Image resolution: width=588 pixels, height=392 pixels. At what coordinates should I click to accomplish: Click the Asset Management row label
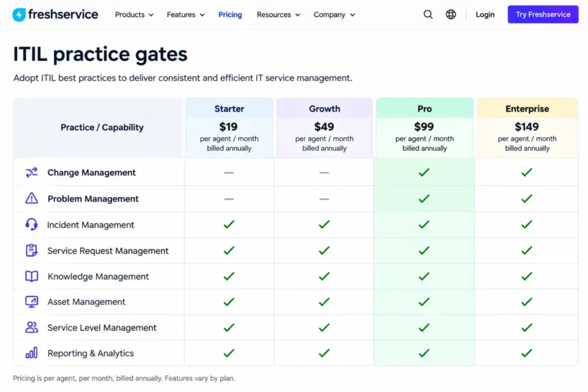tap(86, 302)
